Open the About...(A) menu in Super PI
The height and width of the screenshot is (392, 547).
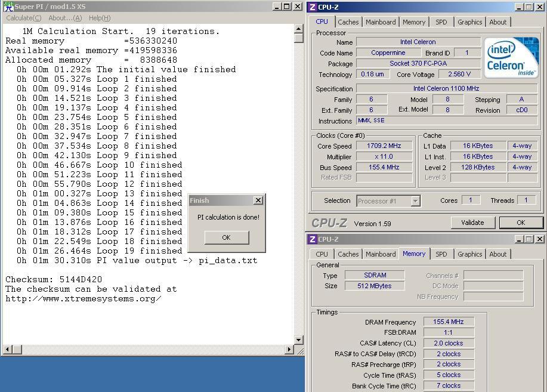tap(65, 18)
